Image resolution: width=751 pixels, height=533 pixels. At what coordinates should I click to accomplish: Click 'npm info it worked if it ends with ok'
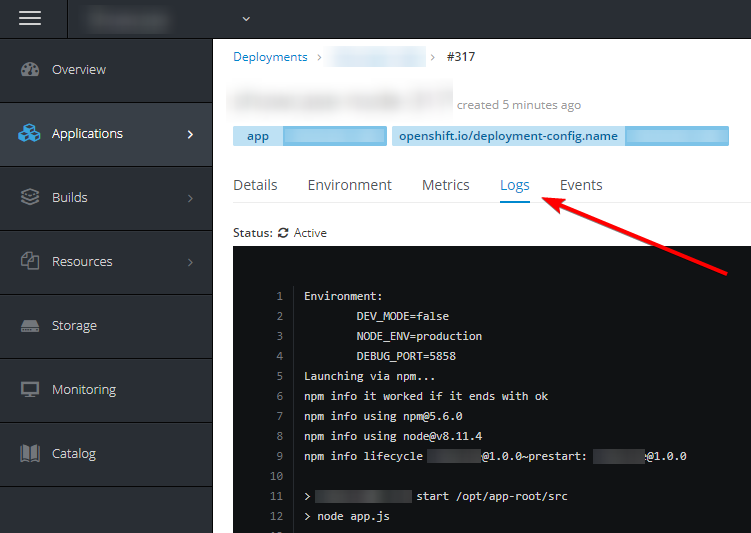tap(426, 397)
